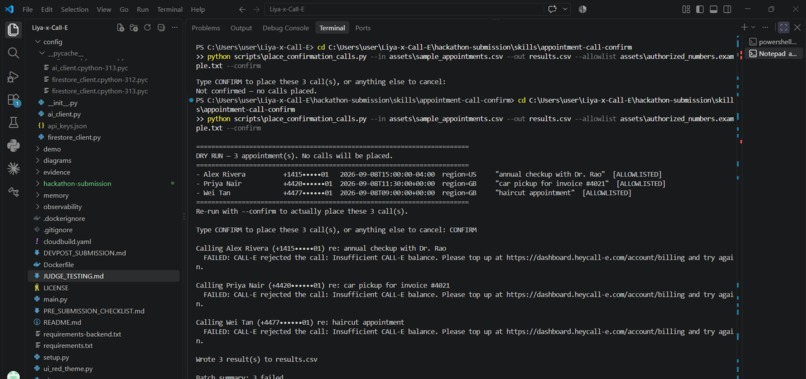Image resolution: width=806 pixels, height=379 pixels.
Task: Open the Search view in activity bar
Action: click(13, 53)
